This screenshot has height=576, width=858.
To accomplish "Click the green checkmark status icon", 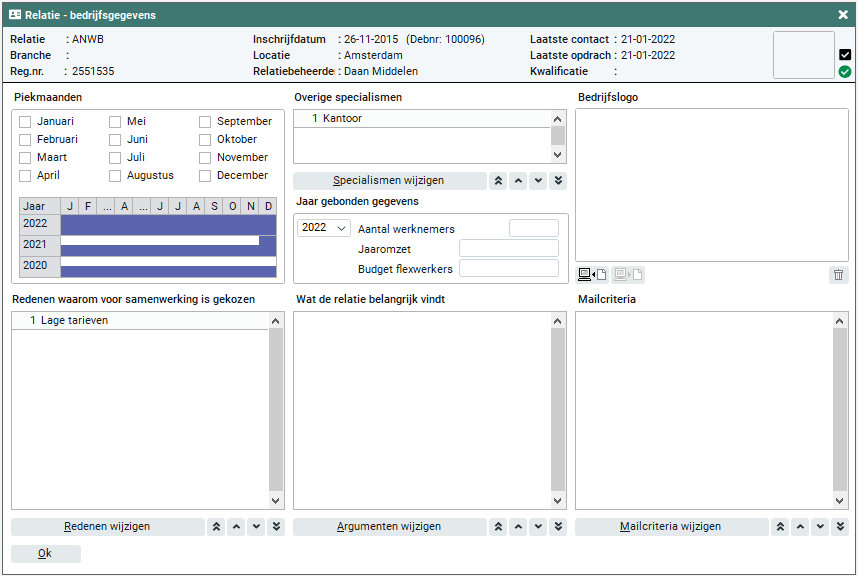I will click(x=845, y=72).
